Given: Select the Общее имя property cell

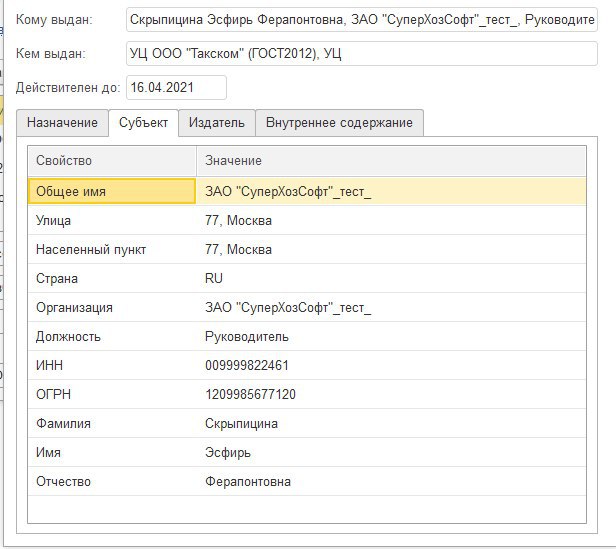Looking at the screenshot, I should coord(112,191).
